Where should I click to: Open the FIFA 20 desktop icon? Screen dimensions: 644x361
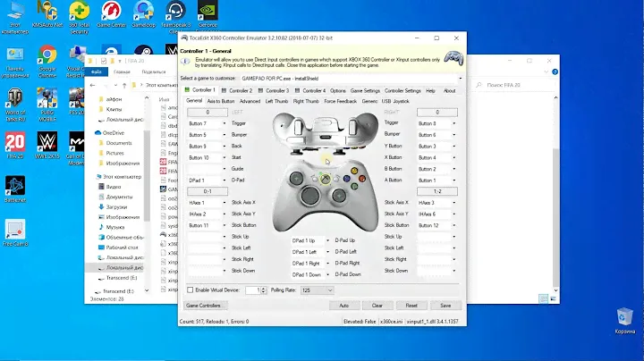(x=15, y=143)
